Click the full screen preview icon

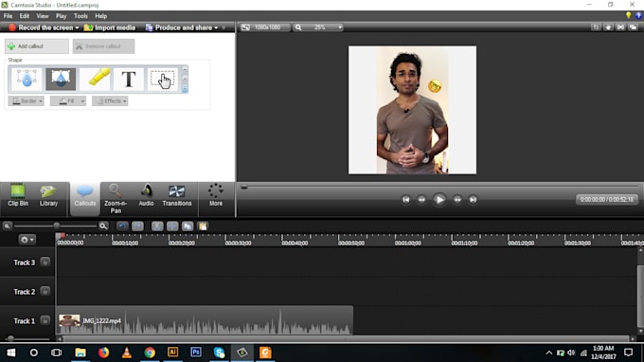[620, 27]
